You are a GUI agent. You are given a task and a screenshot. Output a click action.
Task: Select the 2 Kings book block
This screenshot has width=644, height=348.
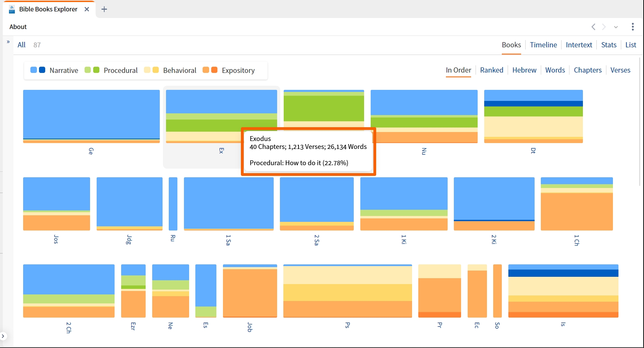494,204
